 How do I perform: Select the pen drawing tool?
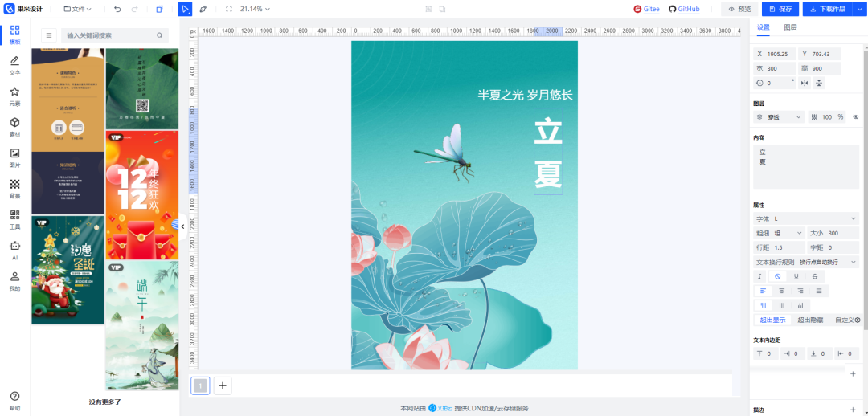tap(203, 9)
